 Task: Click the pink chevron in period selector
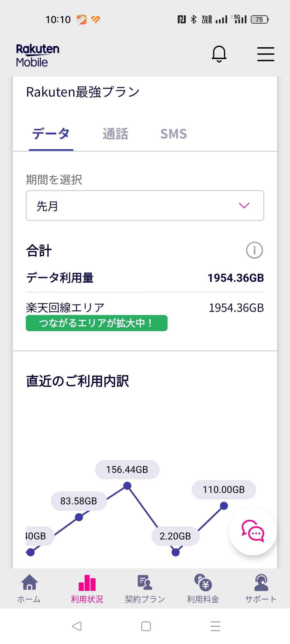tap(244, 206)
